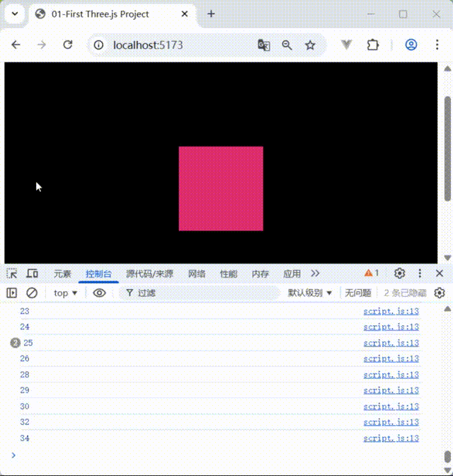Clear the console output

[32, 293]
